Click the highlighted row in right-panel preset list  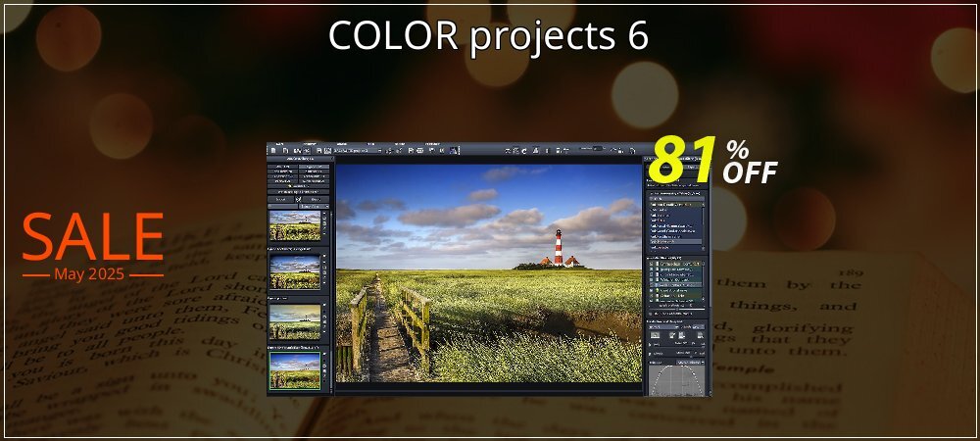coord(675,241)
